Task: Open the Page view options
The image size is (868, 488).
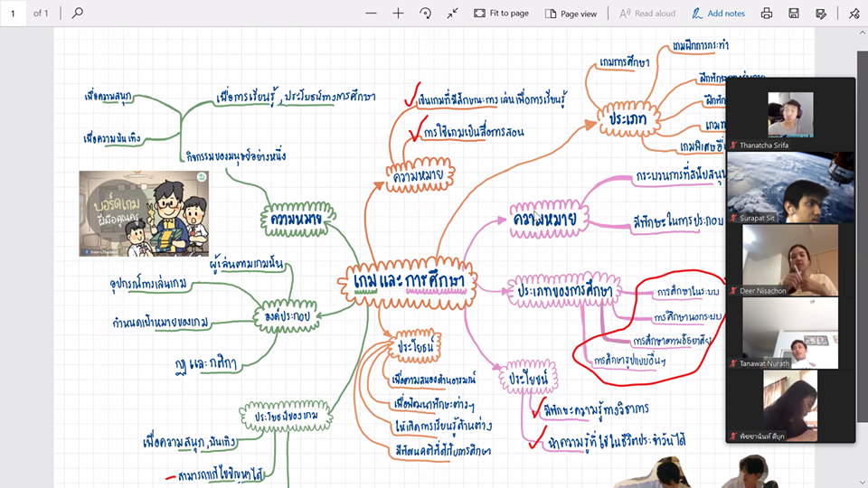Action: 571,14
